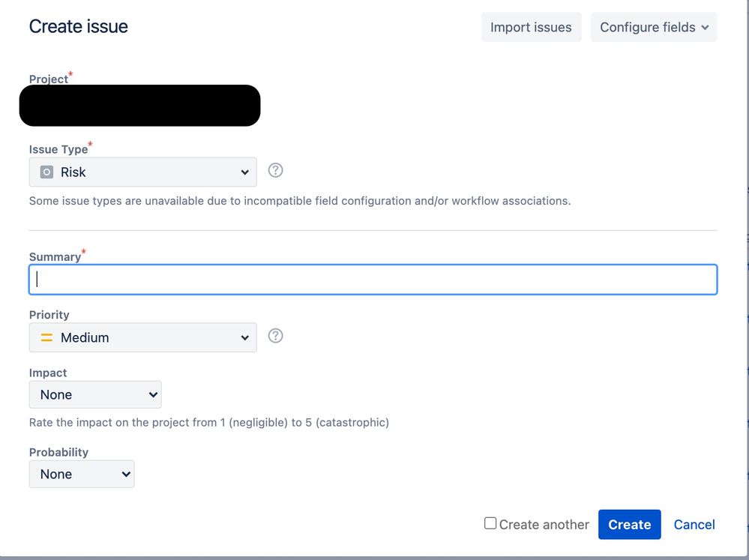749x560 pixels.
Task: Click the Impact rating hint text
Action: point(209,422)
